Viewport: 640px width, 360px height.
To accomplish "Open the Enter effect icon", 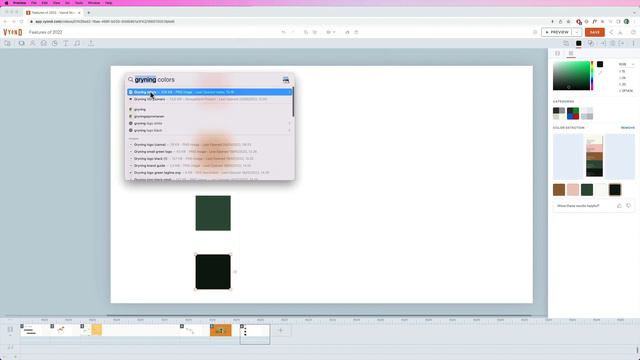I will (x=603, y=43).
